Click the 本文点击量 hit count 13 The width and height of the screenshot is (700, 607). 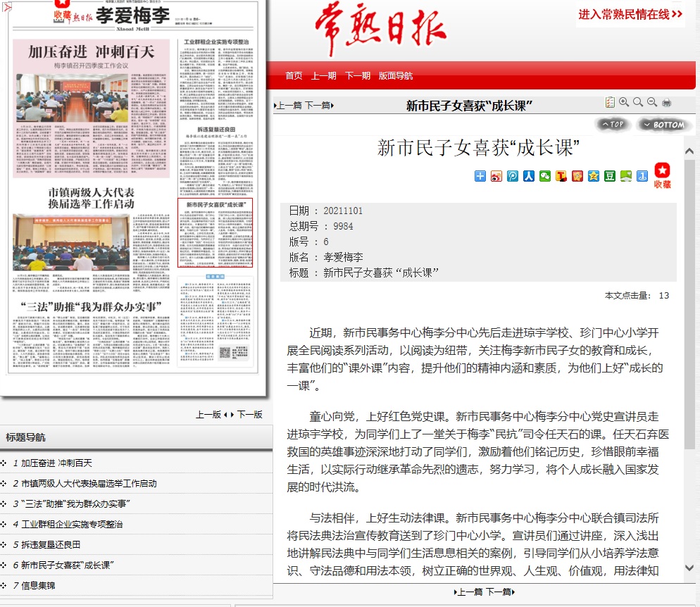tap(663, 296)
